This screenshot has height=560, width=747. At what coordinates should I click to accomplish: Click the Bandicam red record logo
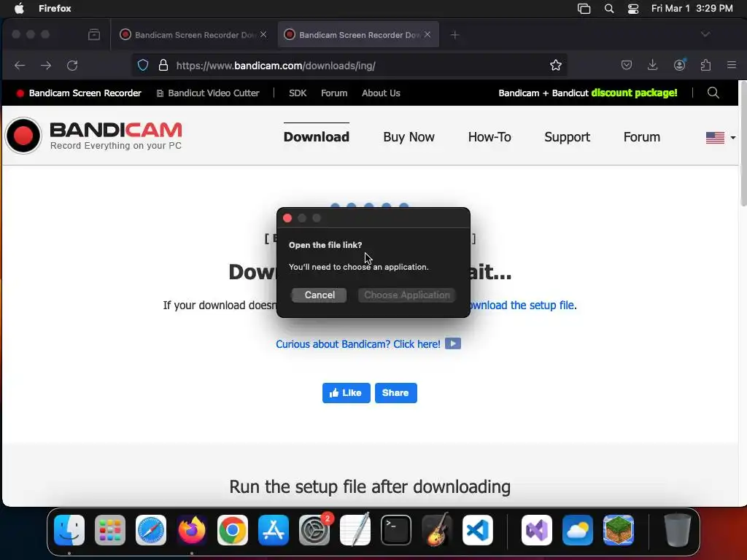[x=23, y=136]
